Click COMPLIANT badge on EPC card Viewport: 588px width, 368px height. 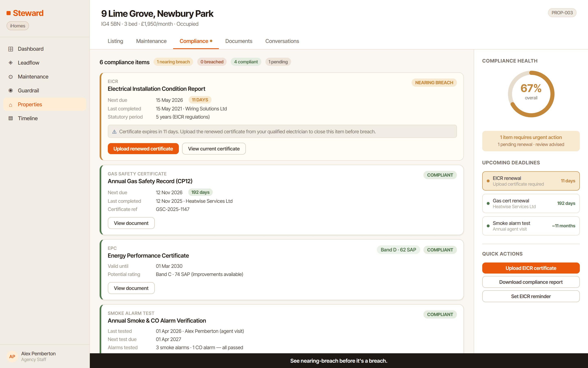click(440, 250)
